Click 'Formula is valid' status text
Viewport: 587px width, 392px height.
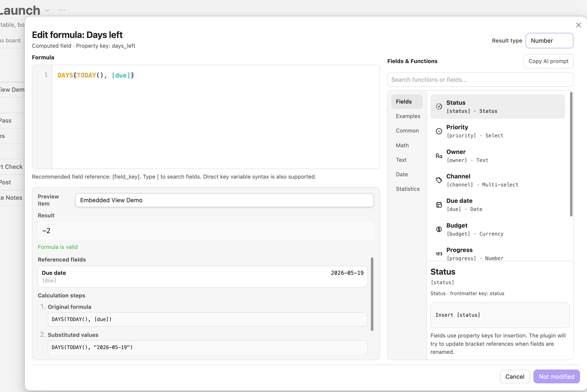pyautogui.click(x=57, y=247)
